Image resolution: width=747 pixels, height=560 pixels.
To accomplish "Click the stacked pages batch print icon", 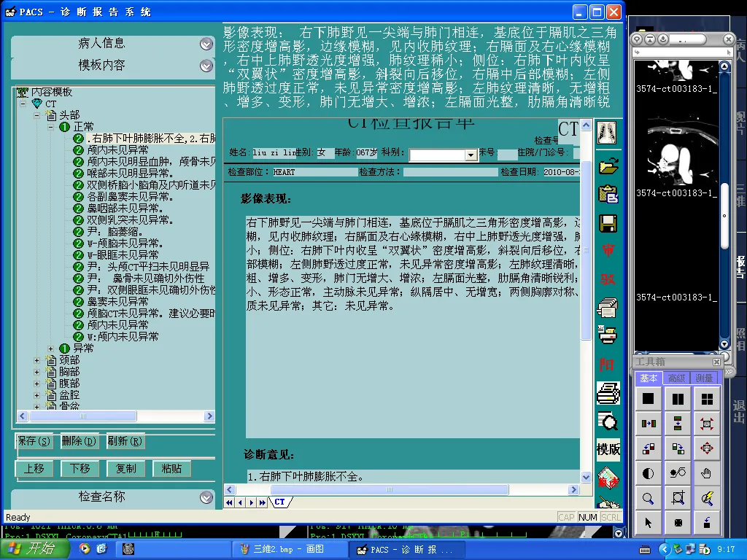I will [608, 307].
